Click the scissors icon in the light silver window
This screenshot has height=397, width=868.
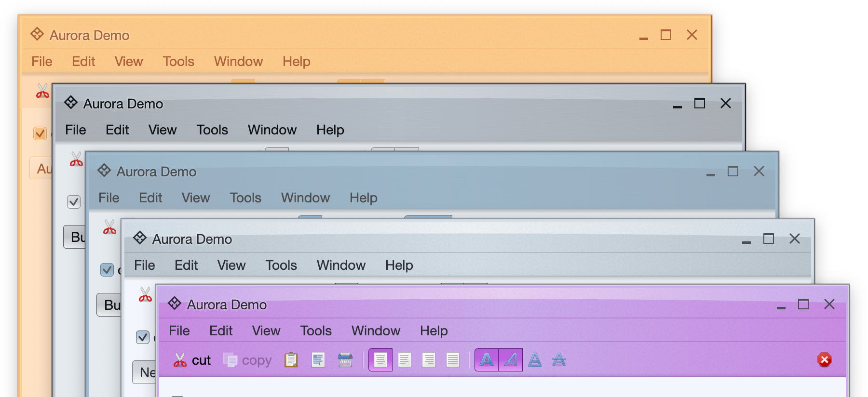click(145, 294)
